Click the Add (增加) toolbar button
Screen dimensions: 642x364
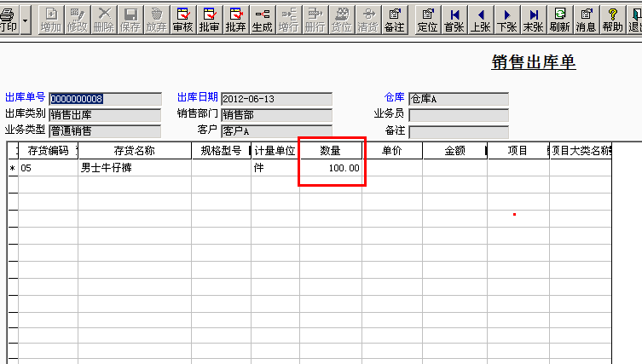coord(51,20)
